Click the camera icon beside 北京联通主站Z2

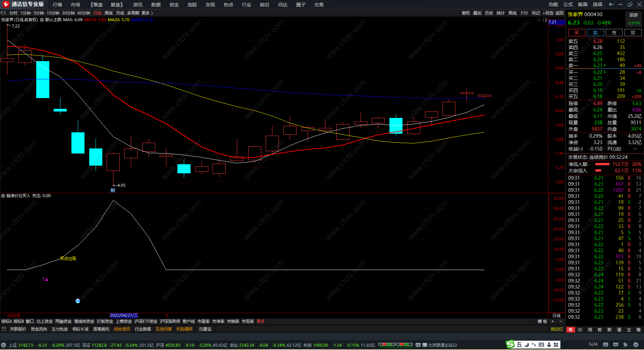[x=418, y=345]
